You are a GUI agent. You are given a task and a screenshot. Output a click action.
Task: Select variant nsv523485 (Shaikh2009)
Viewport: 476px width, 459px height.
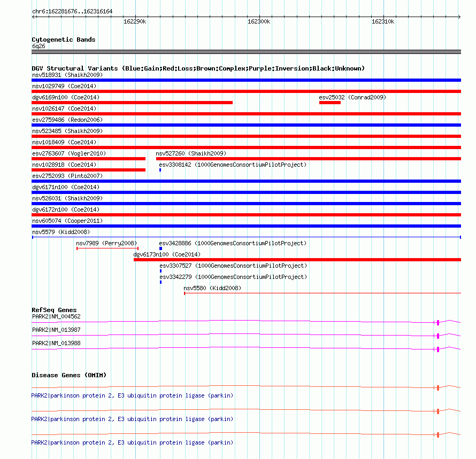[x=67, y=131]
